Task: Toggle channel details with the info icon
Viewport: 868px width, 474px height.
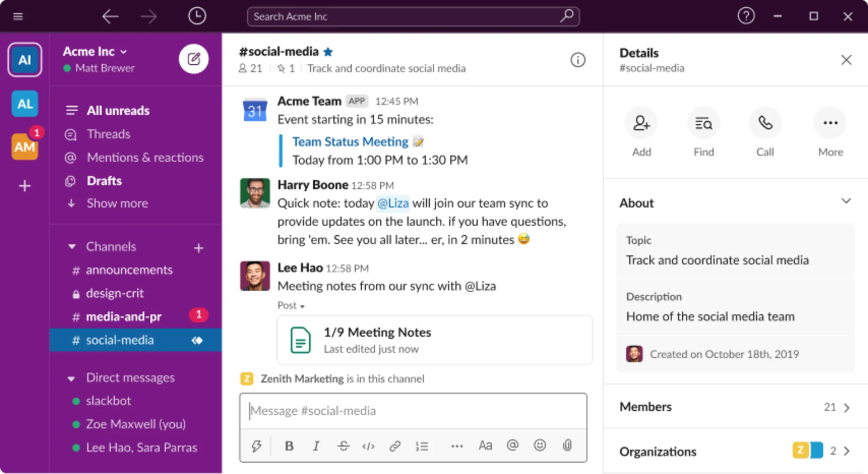Action: point(578,60)
